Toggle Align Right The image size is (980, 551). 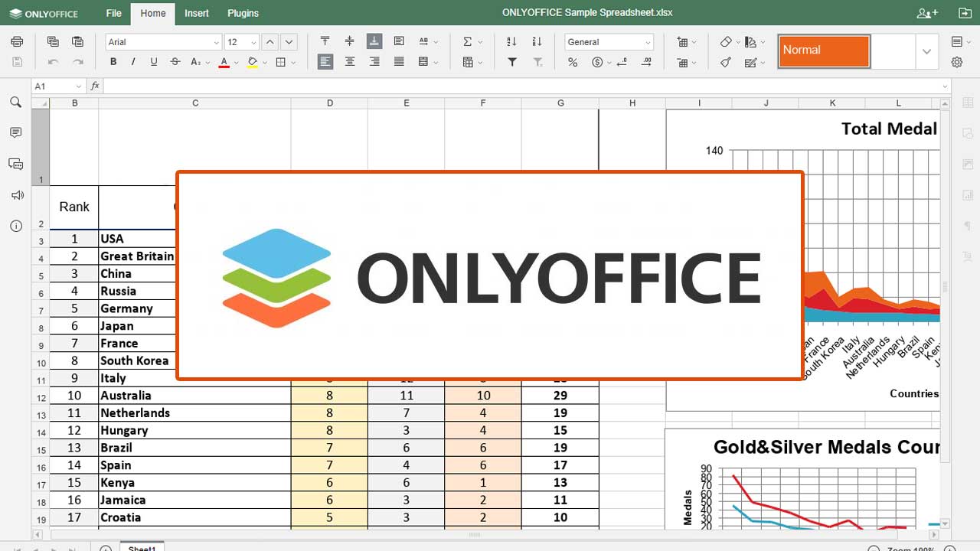374,62
